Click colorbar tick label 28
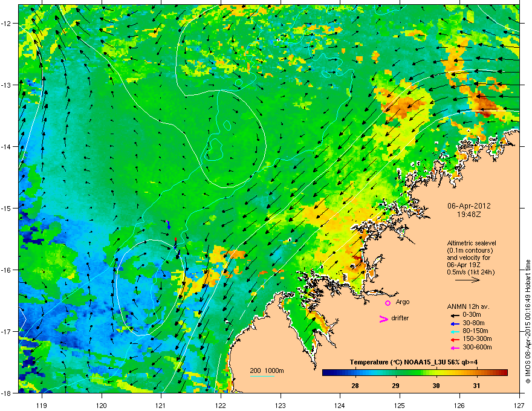Image resolution: width=532 pixels, height=411 pixels. click(355, 386)
